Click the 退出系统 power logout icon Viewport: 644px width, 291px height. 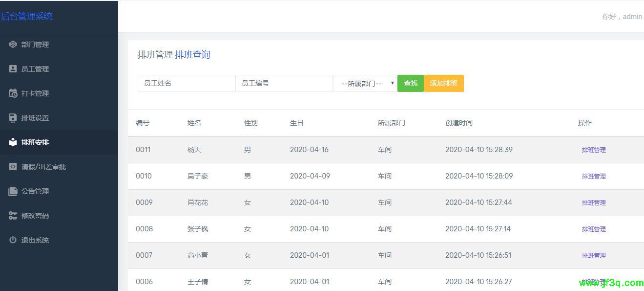[13, 240]
